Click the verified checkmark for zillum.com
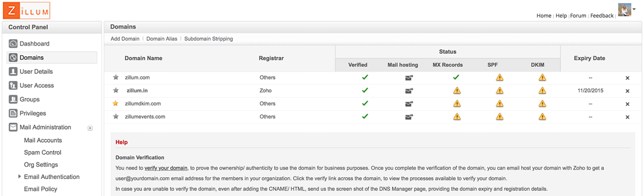The width and height of the screenshot is (644, 196). pos(365,77)
